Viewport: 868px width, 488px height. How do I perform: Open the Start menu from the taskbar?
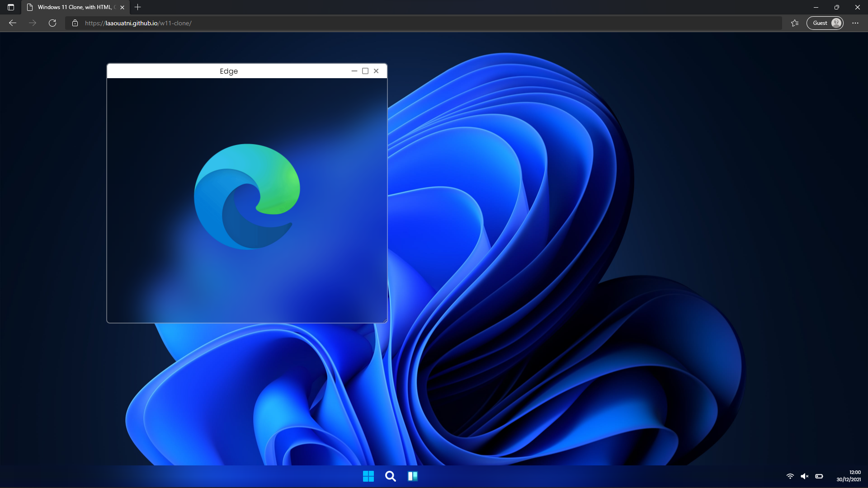(368, 476)
